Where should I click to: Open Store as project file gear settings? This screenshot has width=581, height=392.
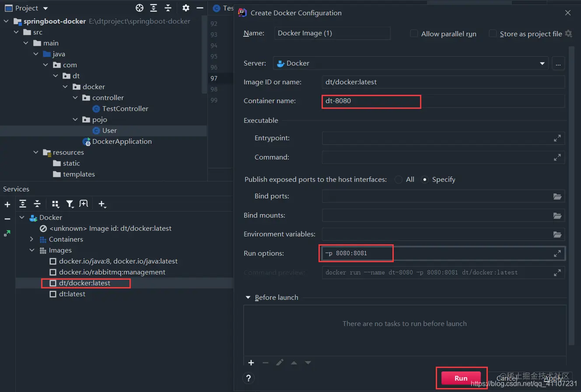tap(568, 33)
